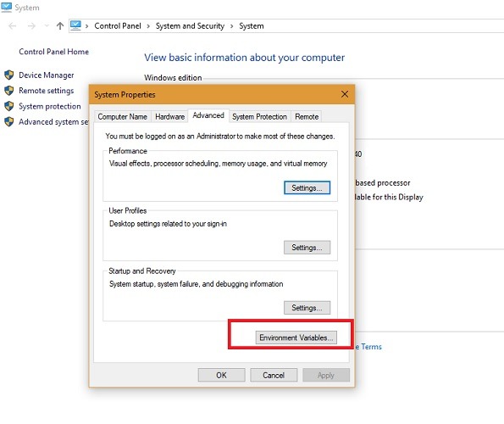Viewport: 504px width, 424px height.
Task: Click 'System startup, system failure' description text
Action: 196,284
